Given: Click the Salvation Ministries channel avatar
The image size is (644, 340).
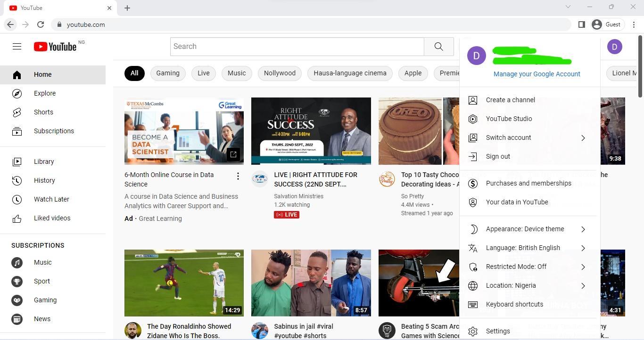Looking at the screenshot, I should pos(260,179).
